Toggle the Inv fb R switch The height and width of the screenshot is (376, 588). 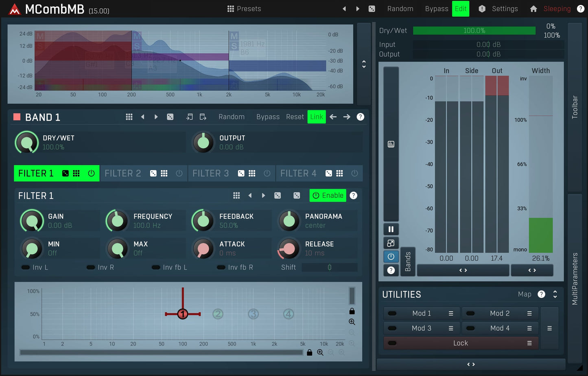click(x=221, y=268)
